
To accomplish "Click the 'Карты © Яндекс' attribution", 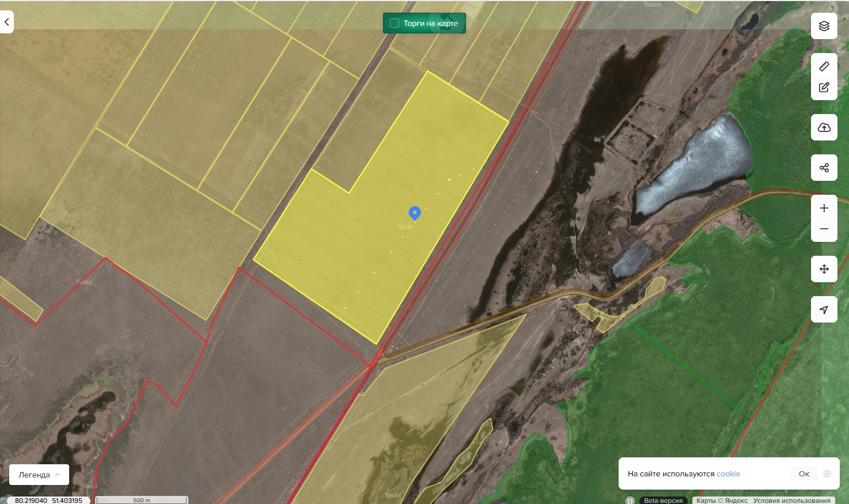I will (722, 501).
